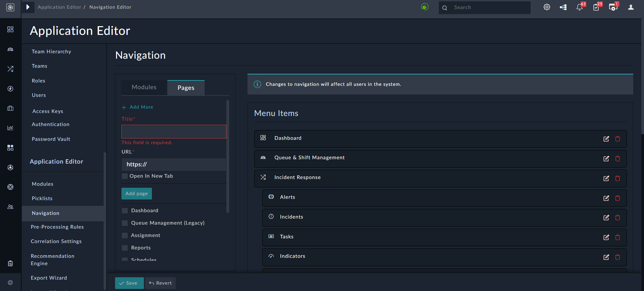Edit the Alerts menu item
Viewport: 644px width, 291px height.
tap(606, 198)
